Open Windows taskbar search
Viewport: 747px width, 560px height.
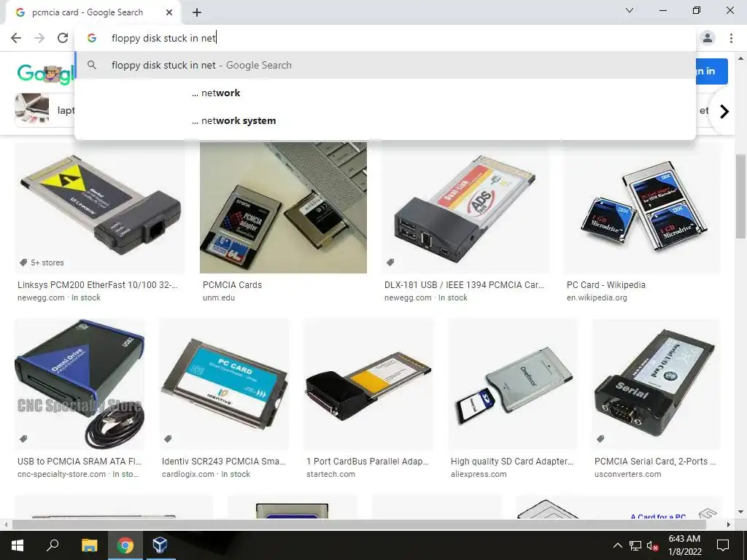[53, 545]
